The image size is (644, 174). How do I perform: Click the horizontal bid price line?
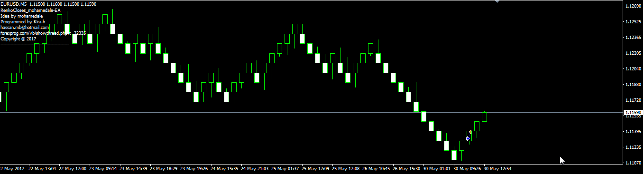pyautogui.click(x=311, y=113)
